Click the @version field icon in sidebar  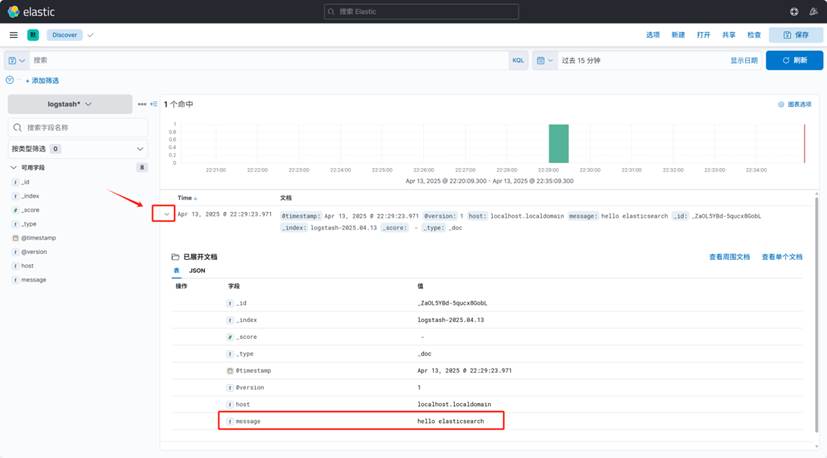15,252
